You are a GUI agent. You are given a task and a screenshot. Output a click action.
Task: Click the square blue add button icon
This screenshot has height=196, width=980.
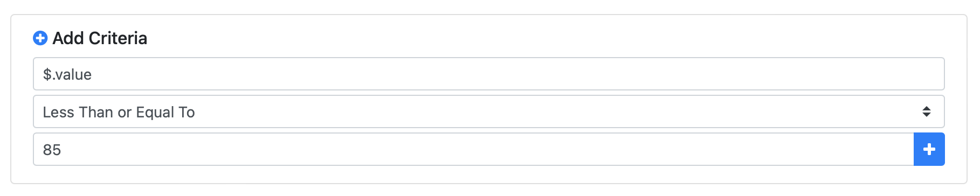pos(929,149)
